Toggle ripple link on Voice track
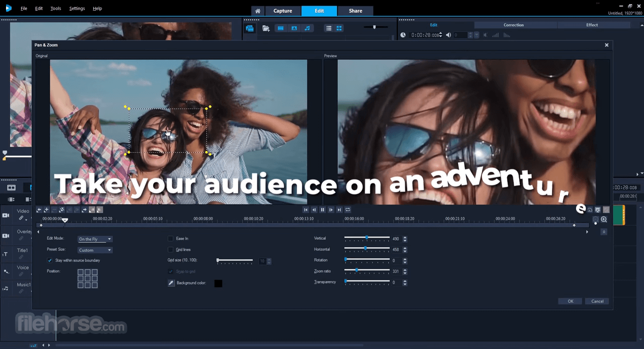This screenshot has height=349, width=644. click(x=21, y=274)
